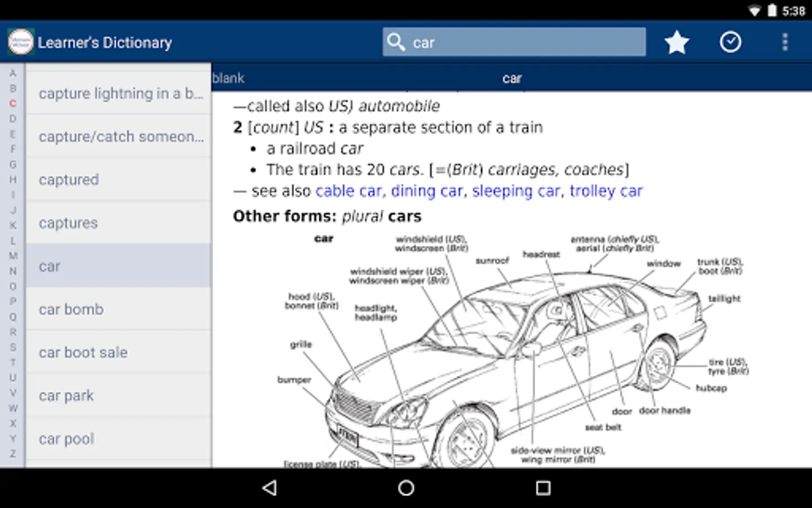Jump to letter D in index

(12, 119)
